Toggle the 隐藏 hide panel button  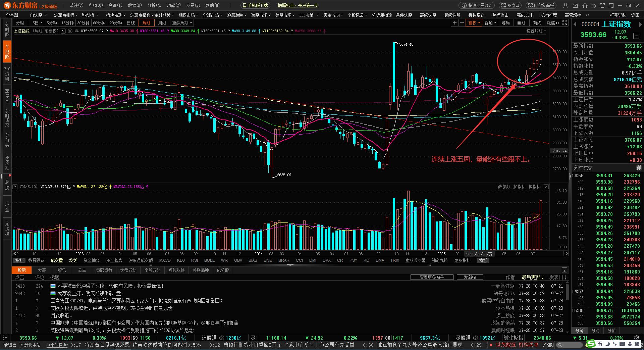click(553, 23)
